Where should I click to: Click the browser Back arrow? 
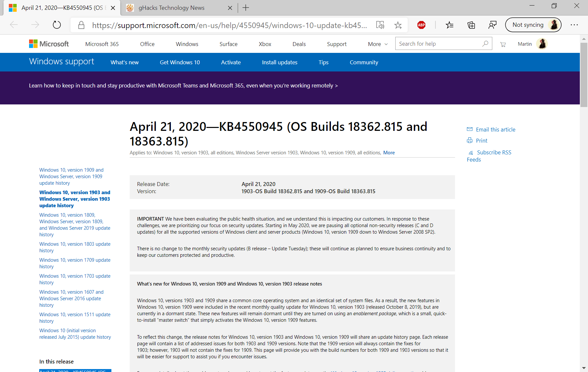[x=14, y=25]
